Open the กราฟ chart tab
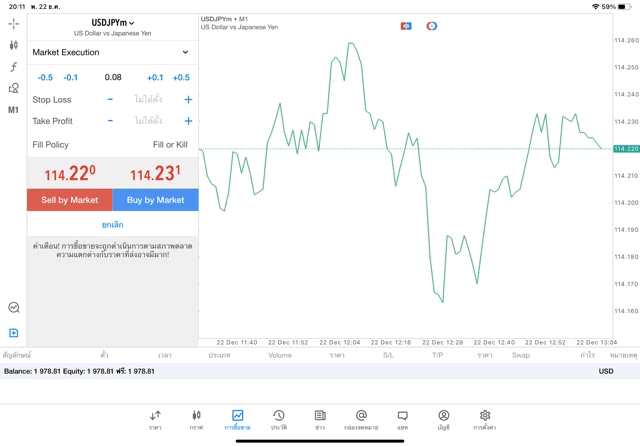 click(x=196, y=420)
